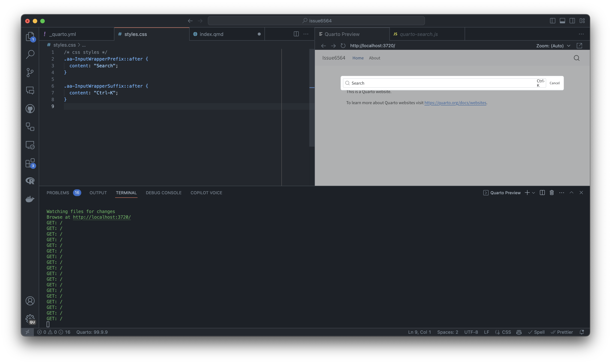Go forward using title bar arrow
The width and height of the screenshot is (611, 364).
point(200,21)
